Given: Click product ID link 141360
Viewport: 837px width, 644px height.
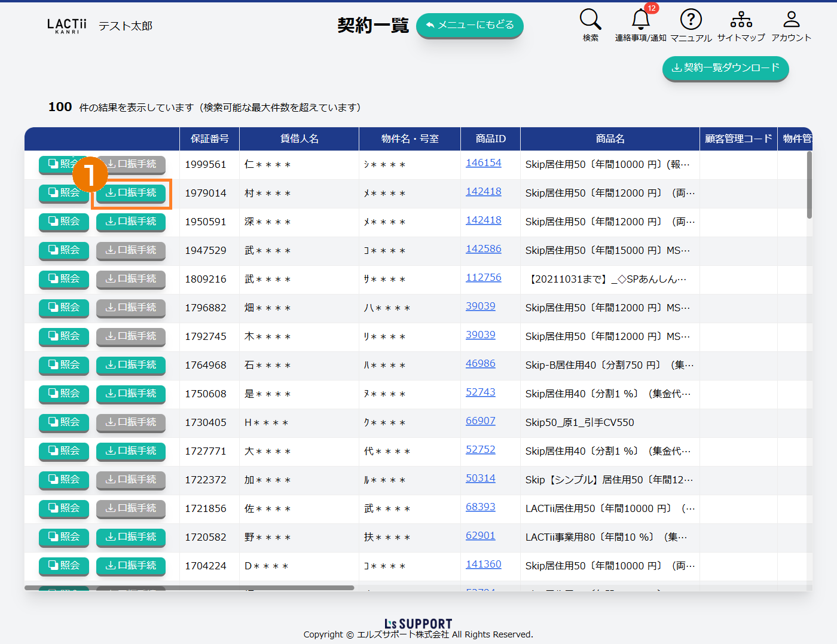Looking at the screenshot, I should 483,565.
